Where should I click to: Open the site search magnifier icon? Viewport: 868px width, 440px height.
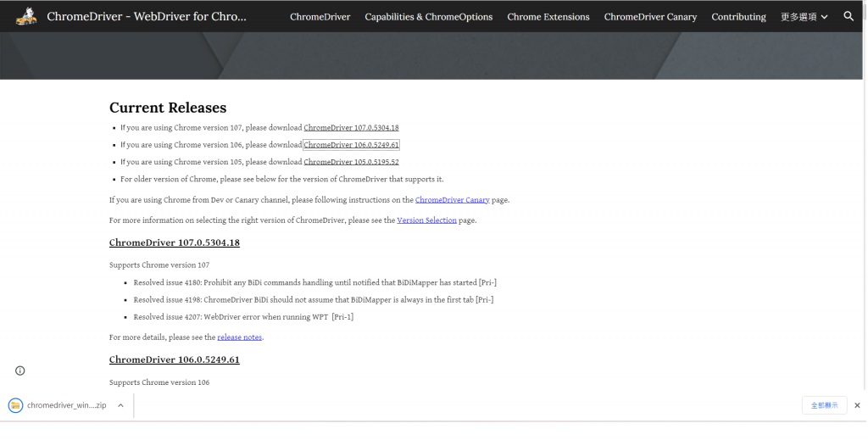coord(849,17)
